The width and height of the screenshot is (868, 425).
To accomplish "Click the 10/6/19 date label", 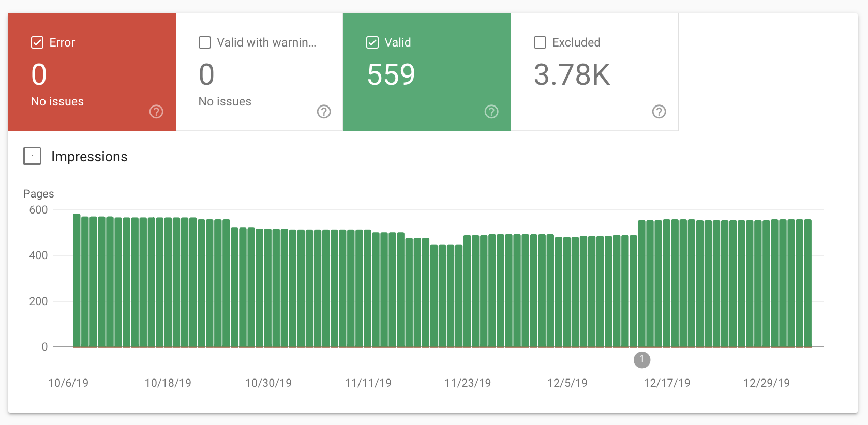I will [x=68, y=383].
